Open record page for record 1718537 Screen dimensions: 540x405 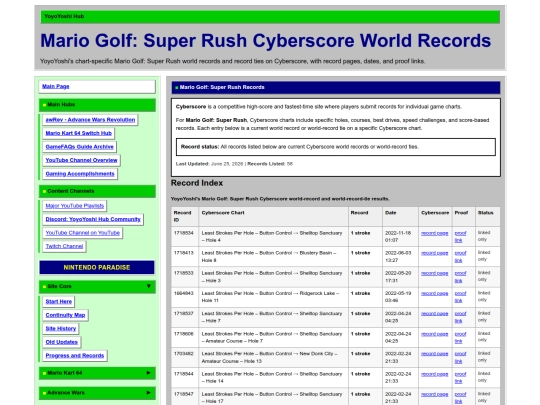(x=435, y=314)
